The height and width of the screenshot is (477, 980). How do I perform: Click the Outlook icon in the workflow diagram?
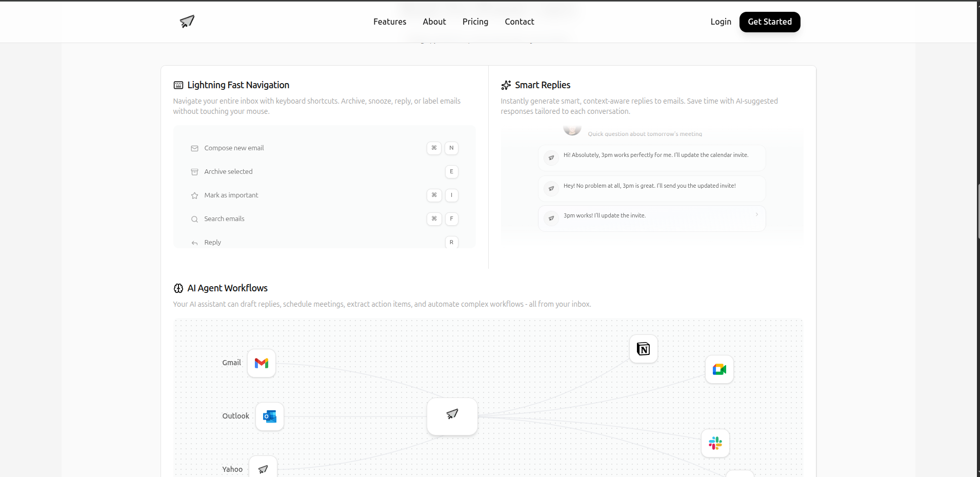pyautogui.click(x=269, y=416)
